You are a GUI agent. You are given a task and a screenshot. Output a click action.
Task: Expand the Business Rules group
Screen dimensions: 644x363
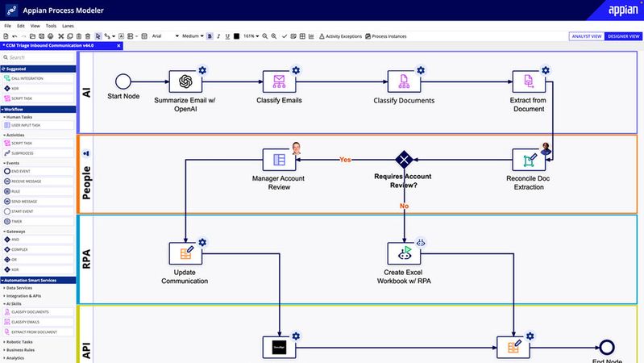click(19, 350)
